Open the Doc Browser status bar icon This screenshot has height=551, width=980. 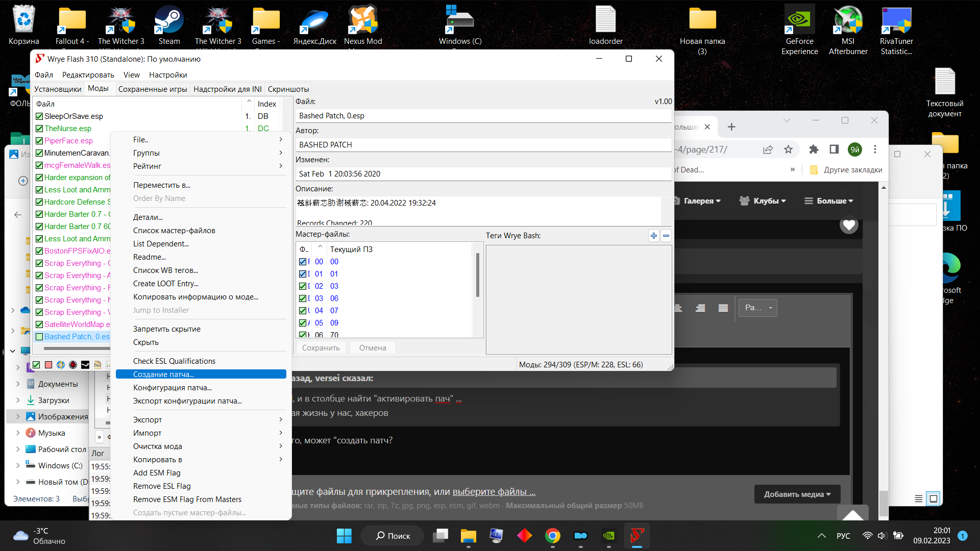click(x=97, y=365)
